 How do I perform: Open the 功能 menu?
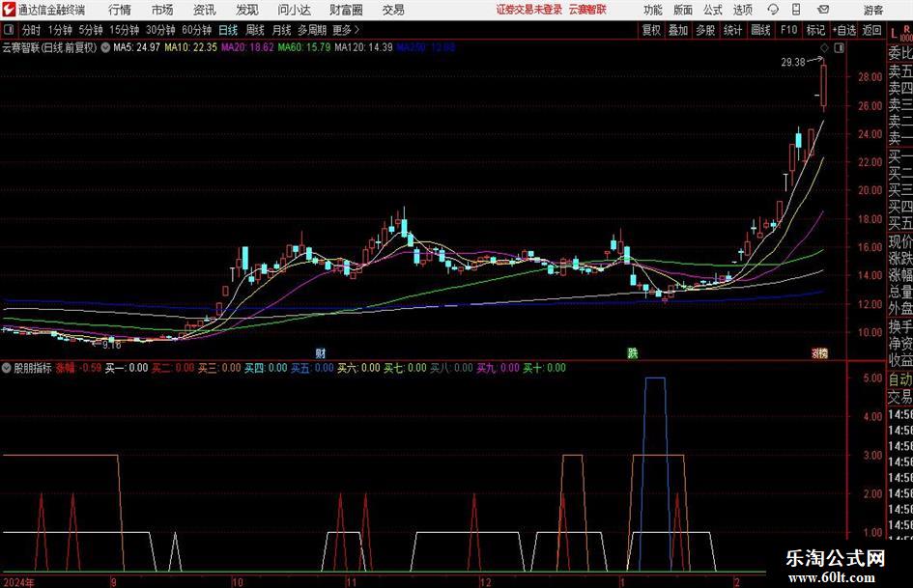(653, 10)
